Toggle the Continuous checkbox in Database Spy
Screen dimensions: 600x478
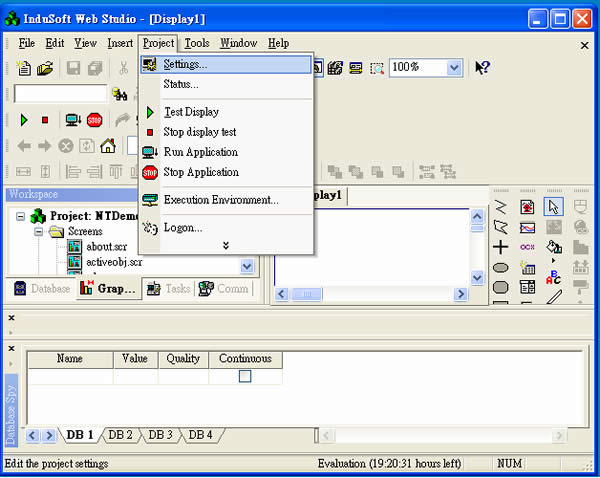[245, 376]
